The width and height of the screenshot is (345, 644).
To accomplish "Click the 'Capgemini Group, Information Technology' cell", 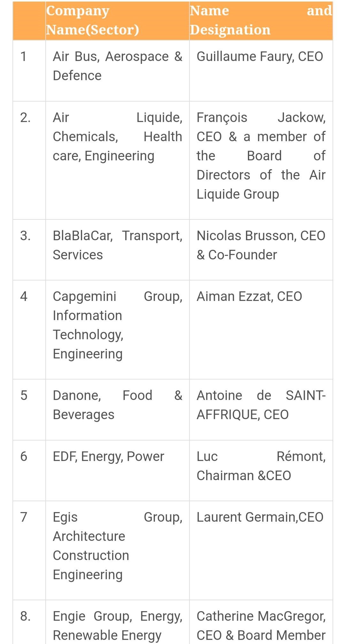I will (117, 330).
